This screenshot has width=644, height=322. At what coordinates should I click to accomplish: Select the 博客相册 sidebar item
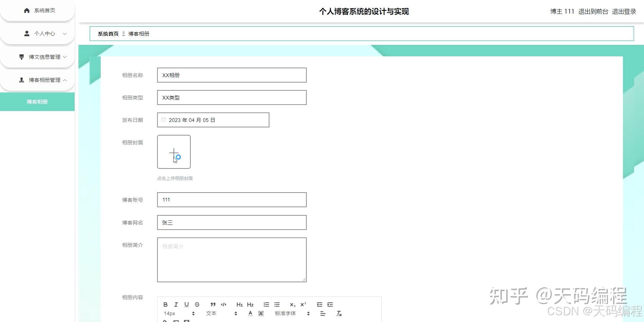[37, 102]
